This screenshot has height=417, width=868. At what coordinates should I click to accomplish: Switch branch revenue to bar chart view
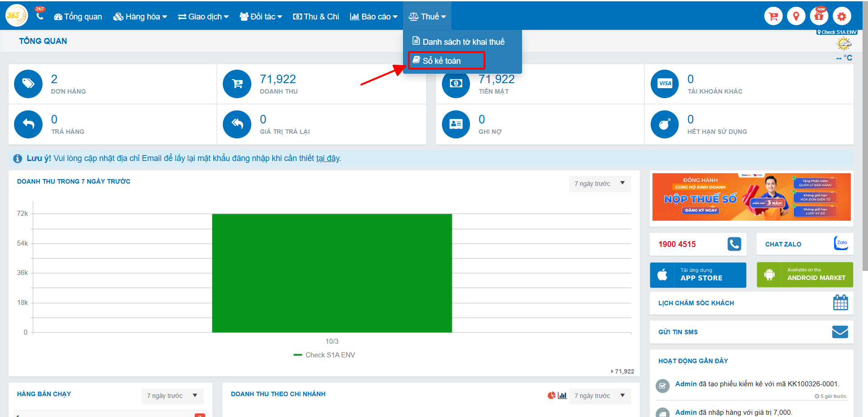[x=562, y=396]
